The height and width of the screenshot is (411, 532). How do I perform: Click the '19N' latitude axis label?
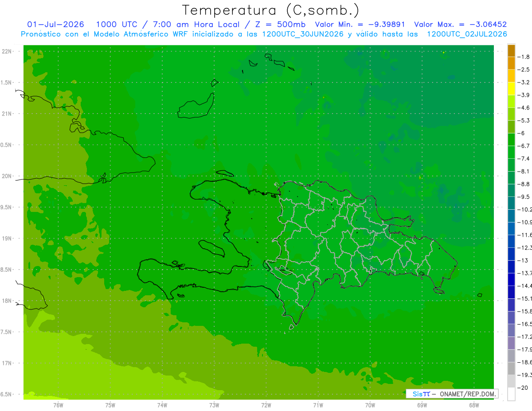[8, 238]
